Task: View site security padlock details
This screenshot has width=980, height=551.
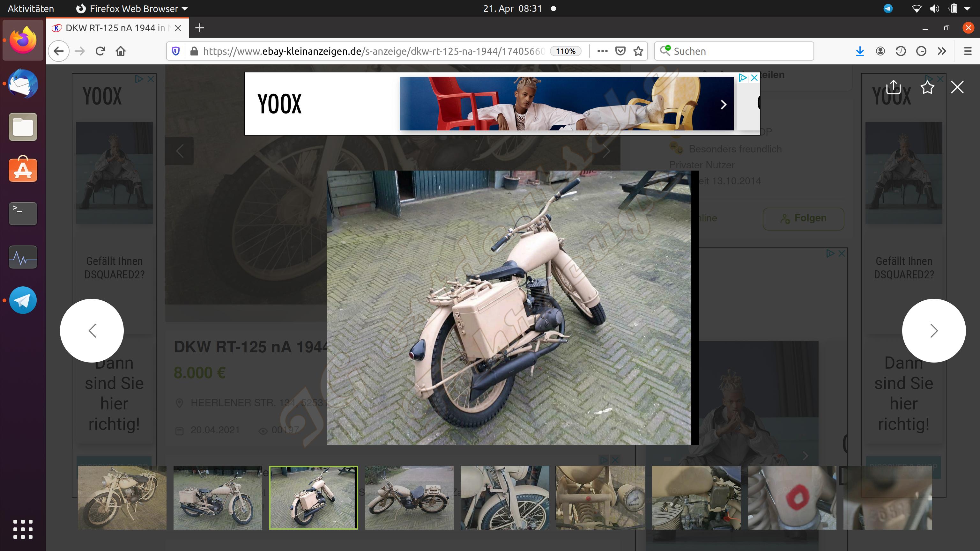Action: 194,51
